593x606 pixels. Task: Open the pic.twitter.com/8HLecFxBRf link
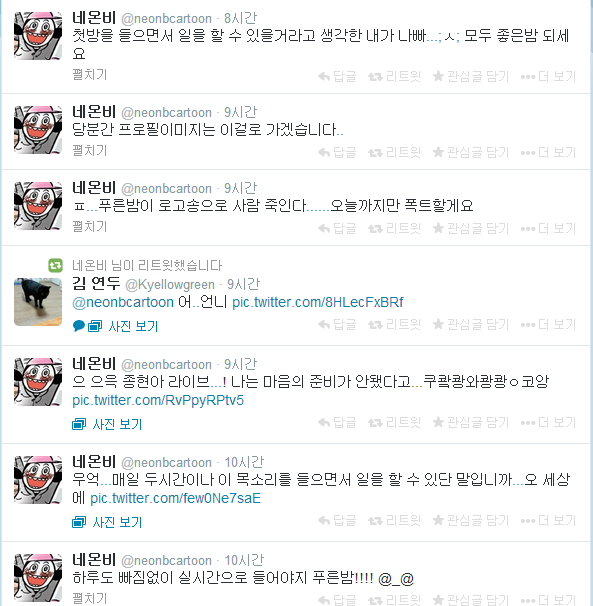pyautogui.click(x=317, y=302)
